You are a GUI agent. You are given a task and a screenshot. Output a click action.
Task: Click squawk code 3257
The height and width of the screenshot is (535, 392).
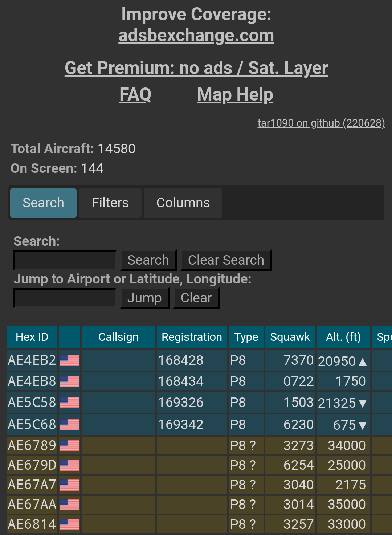pyautogui.click(x=298, y=524)
